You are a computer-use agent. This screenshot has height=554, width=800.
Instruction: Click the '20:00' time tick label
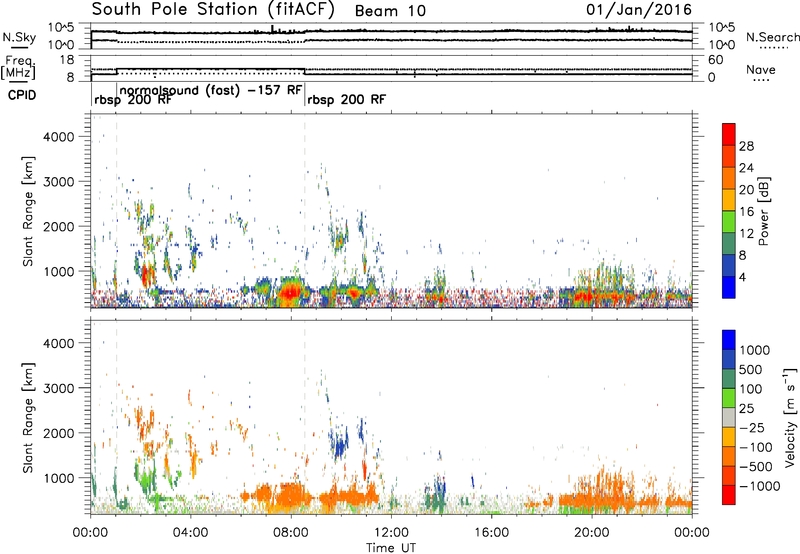592,533
